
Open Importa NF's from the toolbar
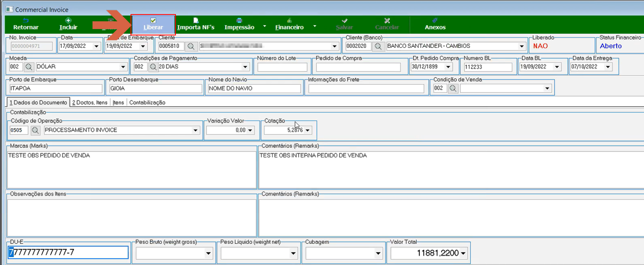(195, 24)
